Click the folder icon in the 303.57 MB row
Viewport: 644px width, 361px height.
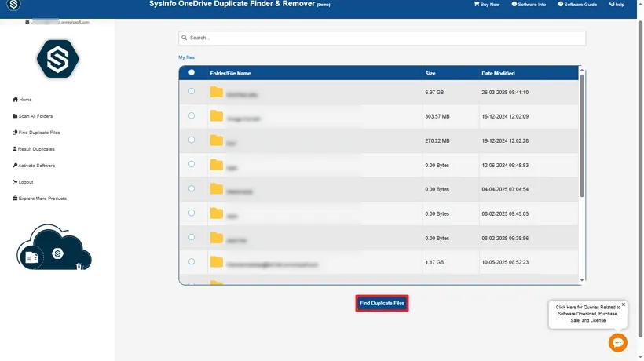click(x=217, y=116)
